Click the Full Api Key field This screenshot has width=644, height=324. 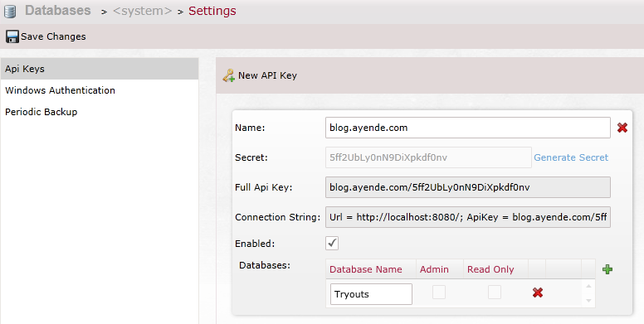[x=468, y=187]
